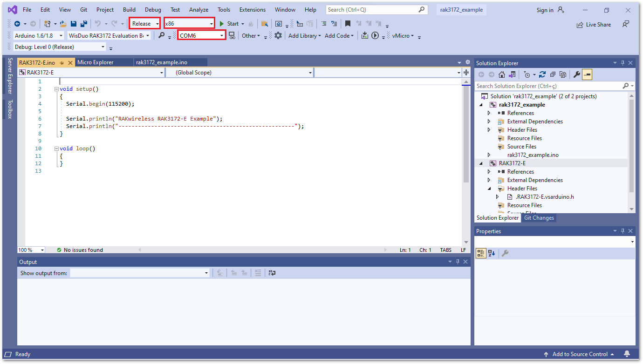Click the magnifier search boards icon

[x=161, y=35]
